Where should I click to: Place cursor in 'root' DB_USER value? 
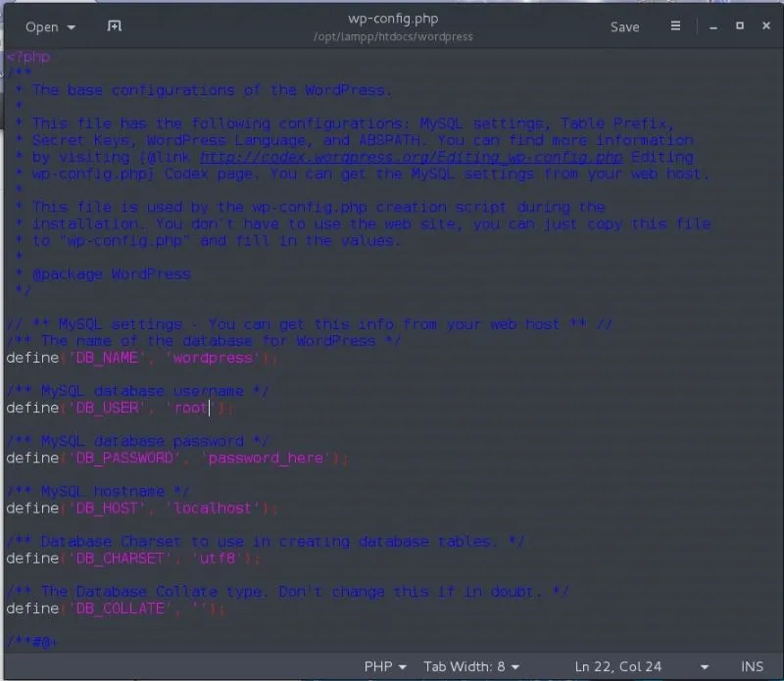pyautogui.click(x=190, y=408)
